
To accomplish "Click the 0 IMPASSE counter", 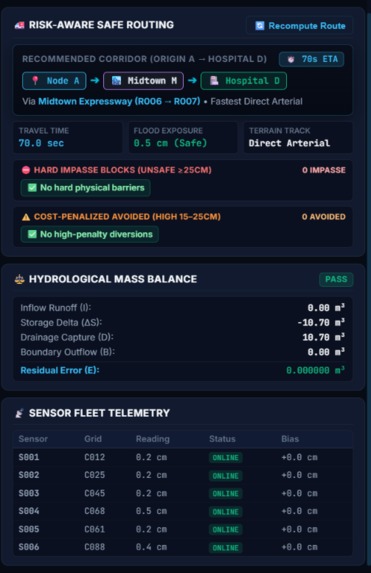I will coord(323,170).
